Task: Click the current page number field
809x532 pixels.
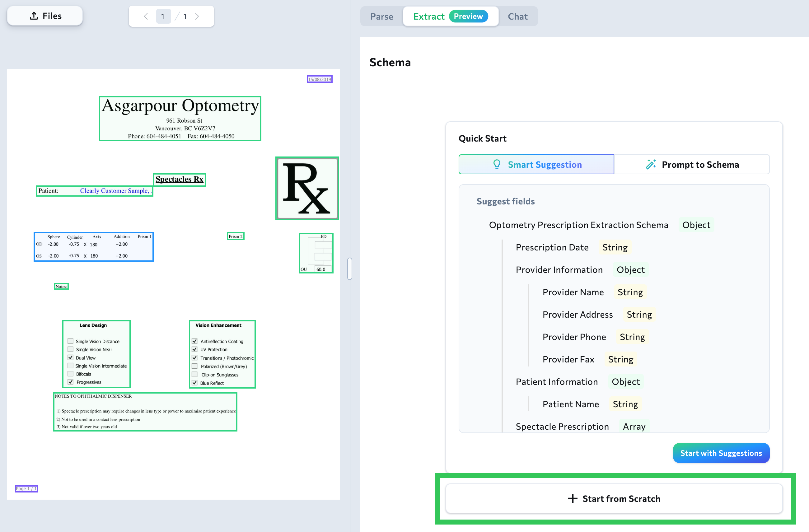Action: point(163,16)
